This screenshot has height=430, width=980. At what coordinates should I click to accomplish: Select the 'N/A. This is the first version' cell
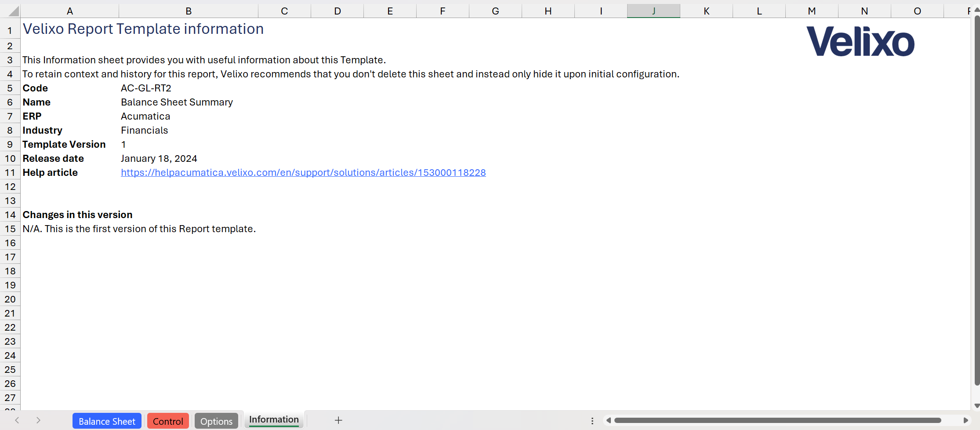tap(139, 229)
